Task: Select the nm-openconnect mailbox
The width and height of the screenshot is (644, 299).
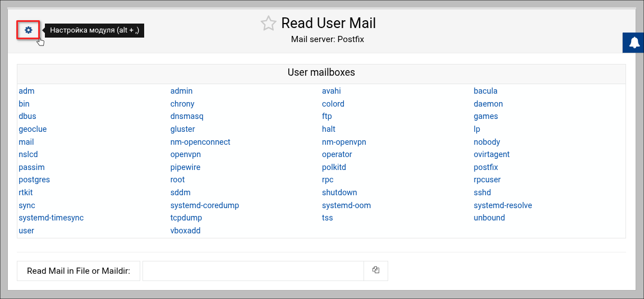Action: point(200,142)
